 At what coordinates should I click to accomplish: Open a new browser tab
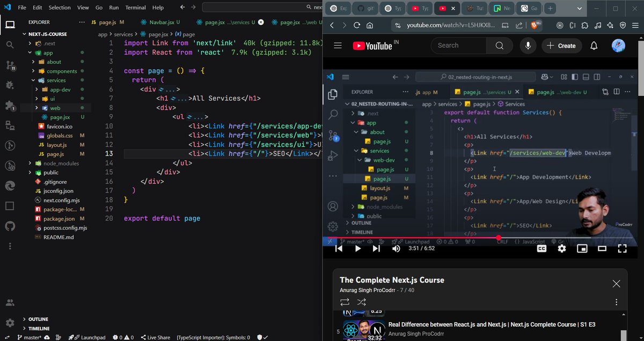tap(550, 9)
